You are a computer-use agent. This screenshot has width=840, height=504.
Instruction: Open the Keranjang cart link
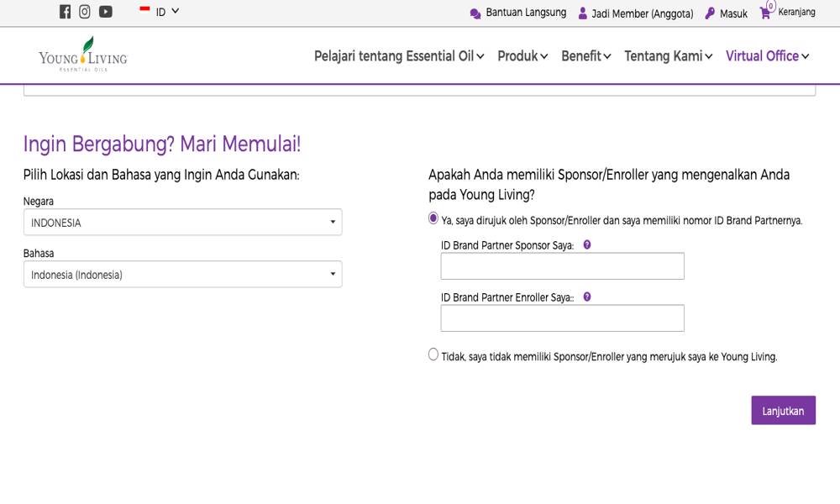coord(796,12)
